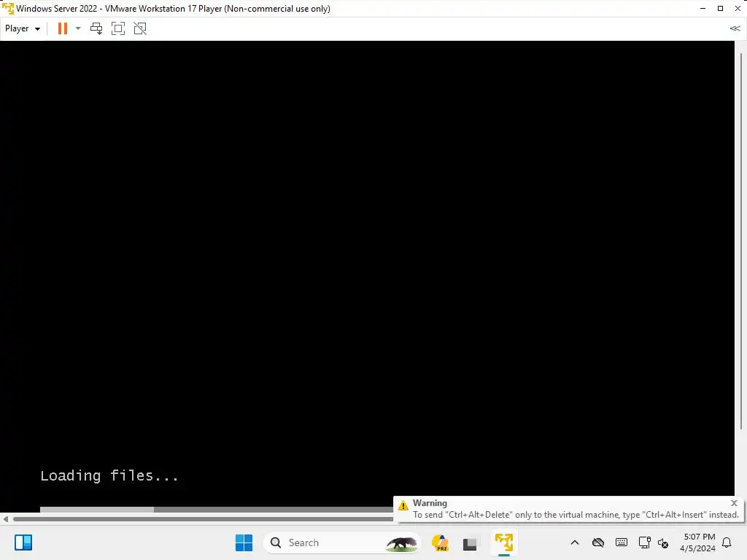
Task: Click the vertical scrollbar on the right
Action: (741, 241)
